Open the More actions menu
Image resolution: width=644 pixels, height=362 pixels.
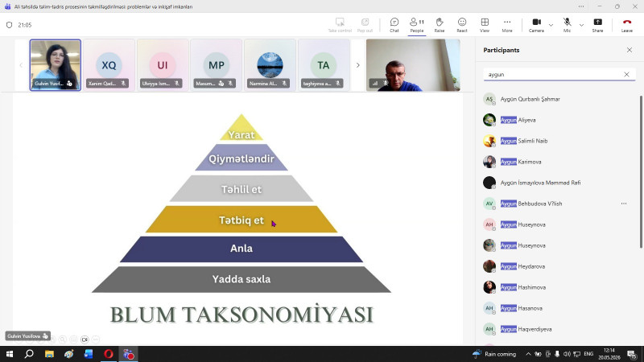507,25
